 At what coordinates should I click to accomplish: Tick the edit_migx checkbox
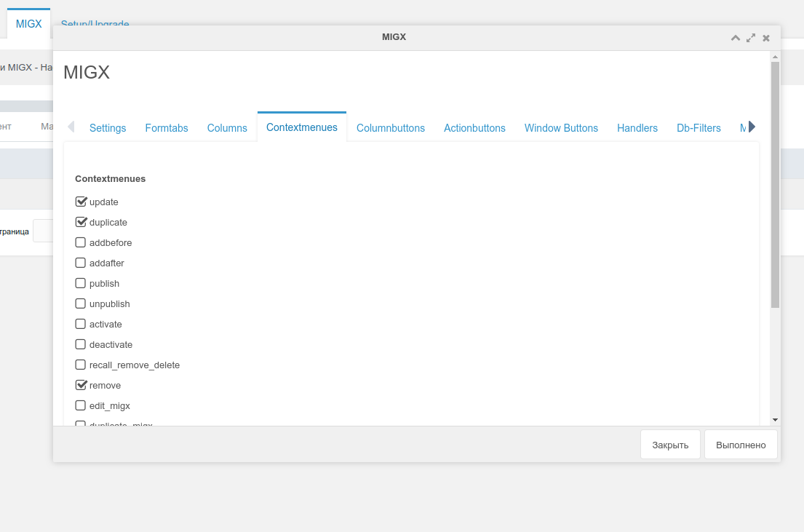81,405
